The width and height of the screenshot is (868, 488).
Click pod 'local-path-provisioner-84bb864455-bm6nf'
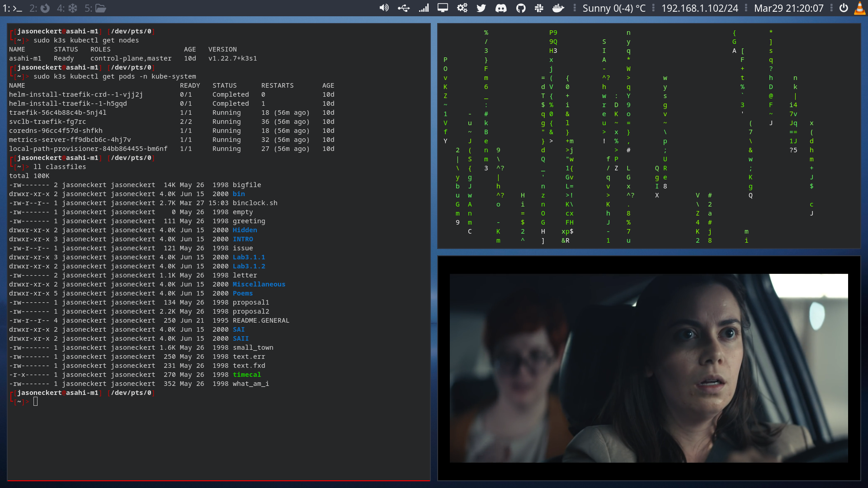click(88, 149)
